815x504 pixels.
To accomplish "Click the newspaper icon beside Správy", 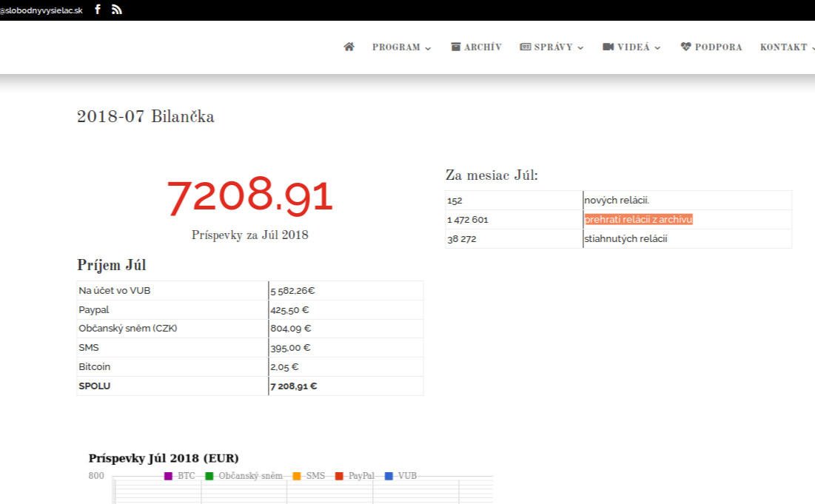I will click(x=526, y=47).
